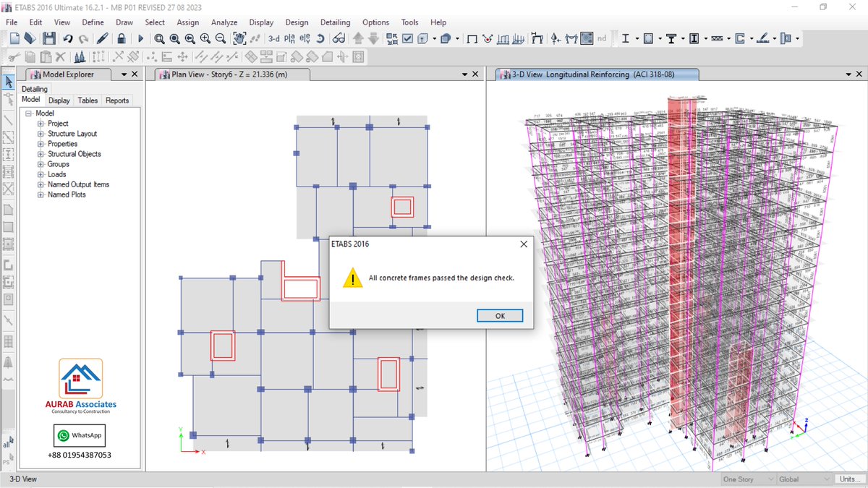Click the show deformed shape icon

click(x=488, y=39)
